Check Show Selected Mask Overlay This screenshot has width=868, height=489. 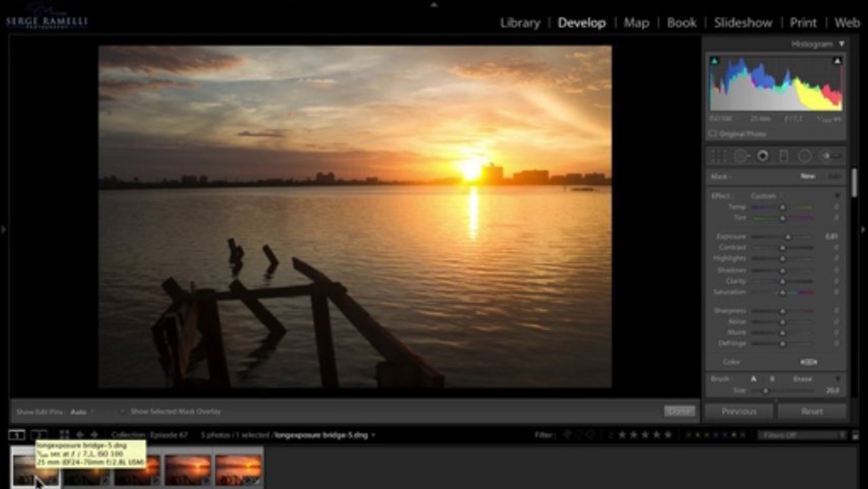point(123,412)
